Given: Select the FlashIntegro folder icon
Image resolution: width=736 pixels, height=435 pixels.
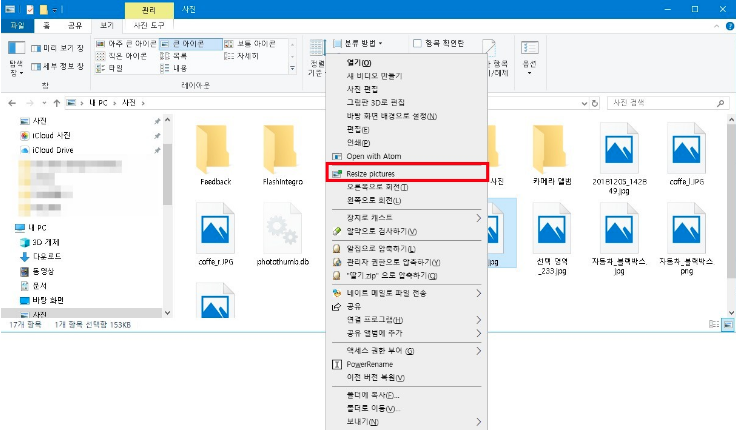Looking at the screenshot, I should (x=281, y=149).
